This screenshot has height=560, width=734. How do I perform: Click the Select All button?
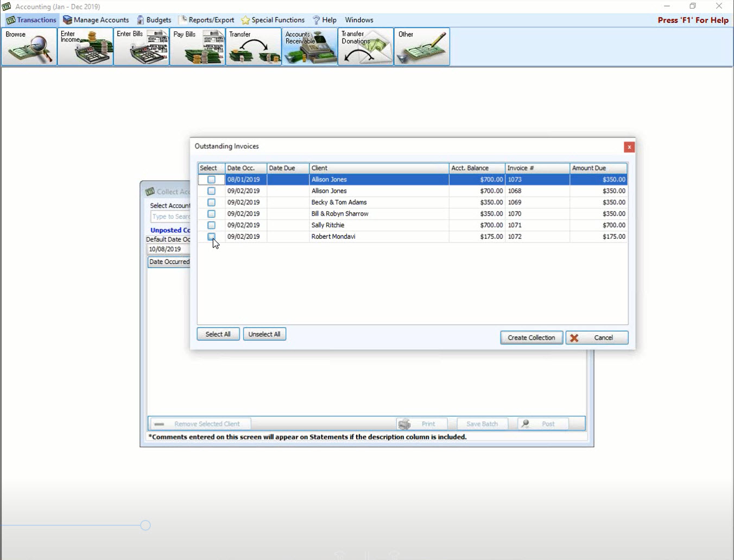[218, 334]
